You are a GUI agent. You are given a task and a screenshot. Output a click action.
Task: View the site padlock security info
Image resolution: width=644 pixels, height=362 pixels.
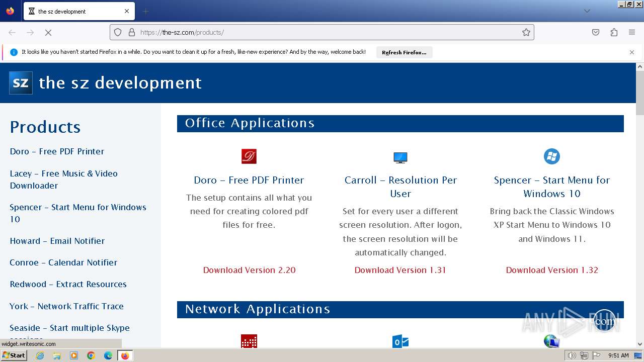point(132,32)
